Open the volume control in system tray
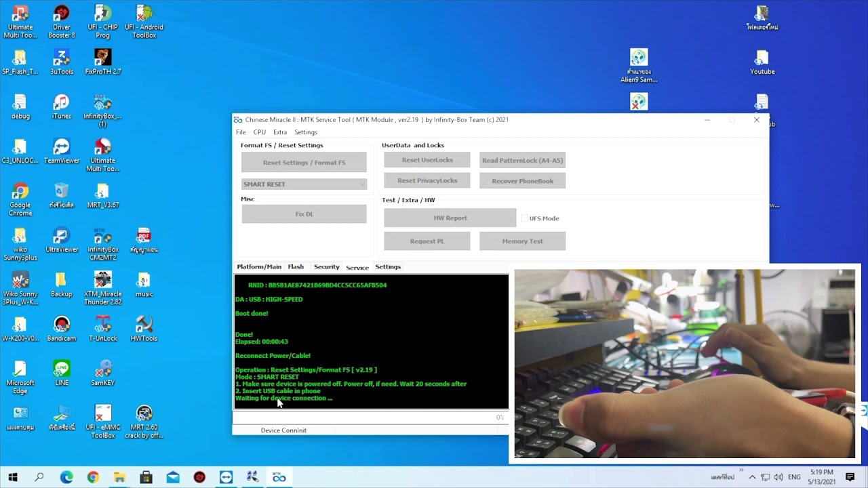This screenshot has width=868, height=488. pyautogui.click(x=778, y=477)
